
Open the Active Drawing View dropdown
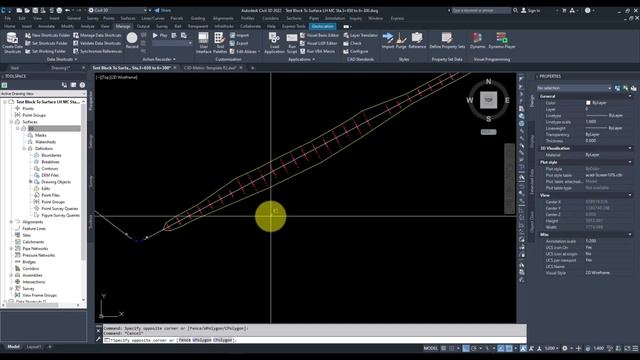coord(43,93)
